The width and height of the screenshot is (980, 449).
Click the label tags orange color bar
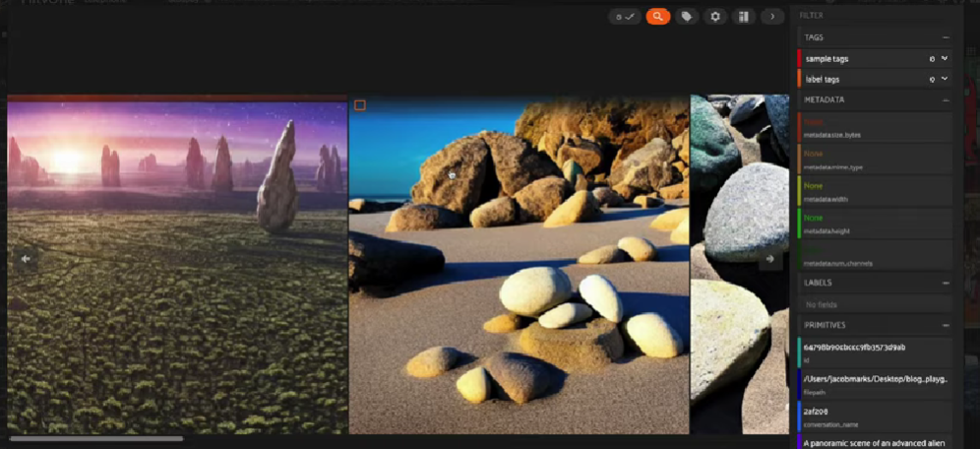click(799, 79)
